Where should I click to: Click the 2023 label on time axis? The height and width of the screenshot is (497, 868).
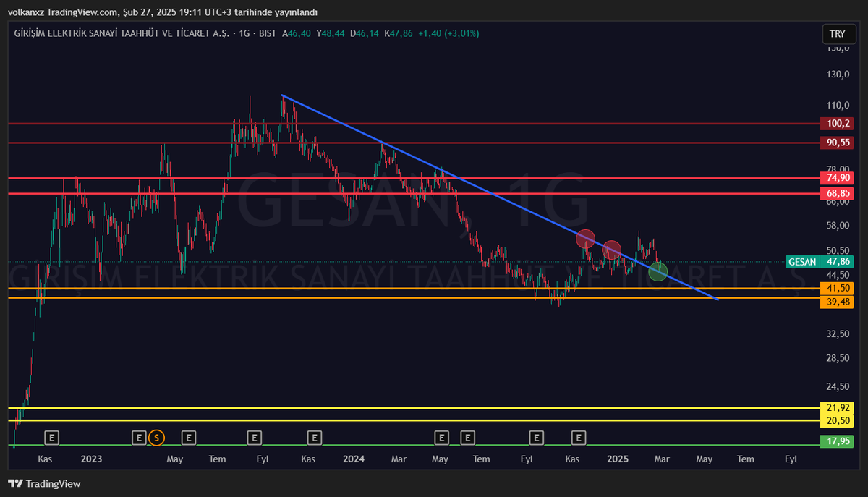click(91, 459)
